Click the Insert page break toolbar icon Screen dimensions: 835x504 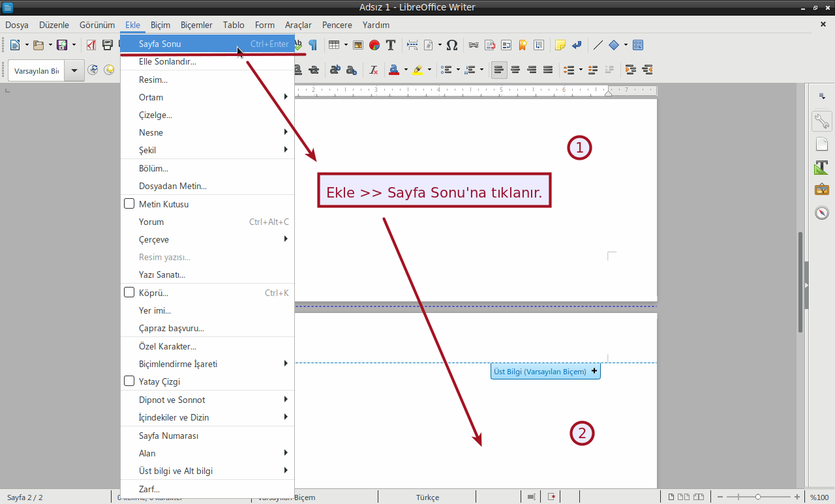412,45
